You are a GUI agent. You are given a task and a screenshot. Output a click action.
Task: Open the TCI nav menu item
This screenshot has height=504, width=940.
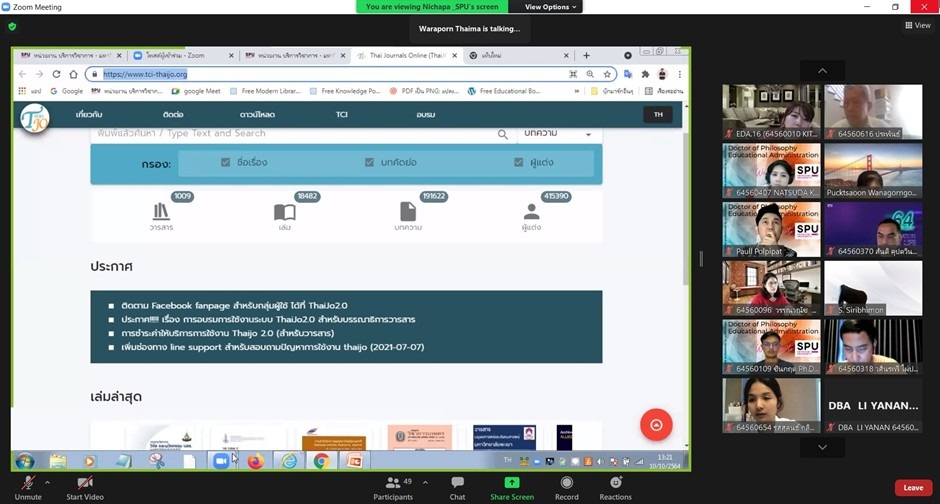[x=342, y=114]
